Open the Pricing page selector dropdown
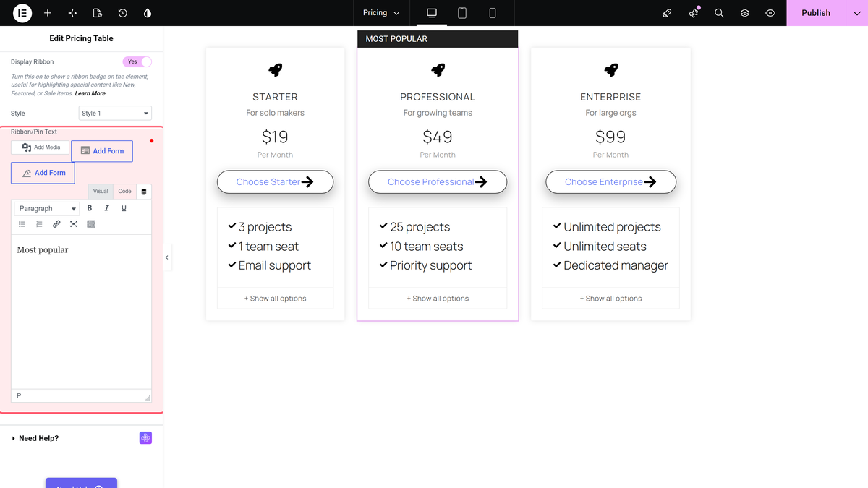The height and width of the screenshot is (488, 868). coord(381,13)
